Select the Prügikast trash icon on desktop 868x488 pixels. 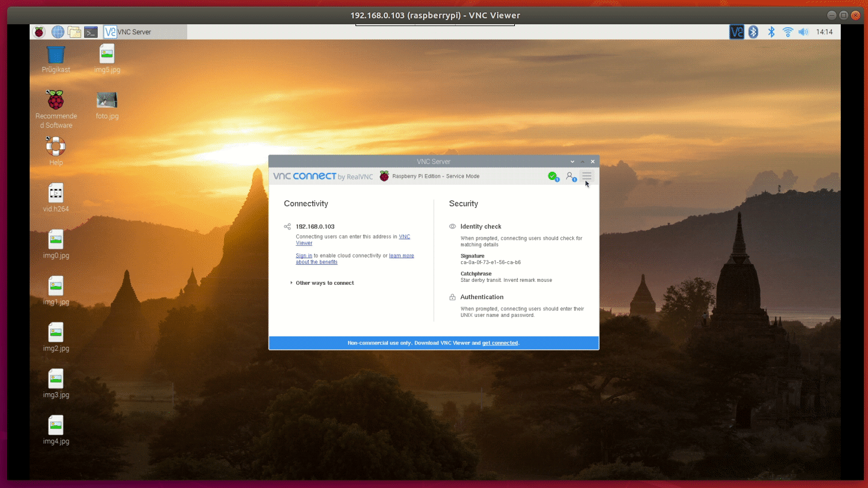[56, 56]
